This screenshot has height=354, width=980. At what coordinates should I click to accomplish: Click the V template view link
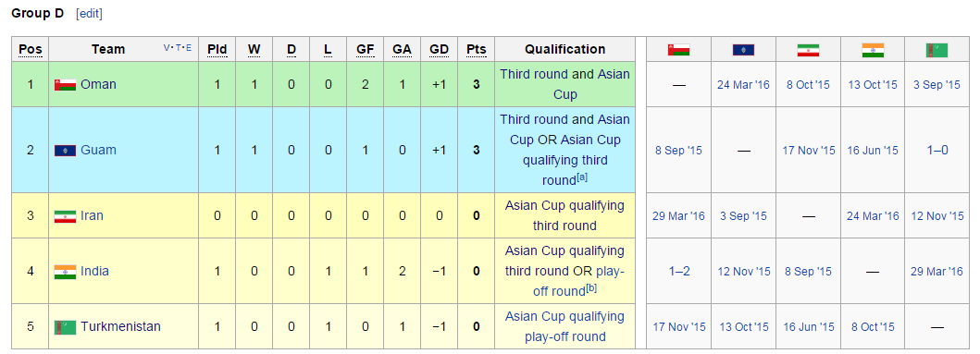point(167,48)
